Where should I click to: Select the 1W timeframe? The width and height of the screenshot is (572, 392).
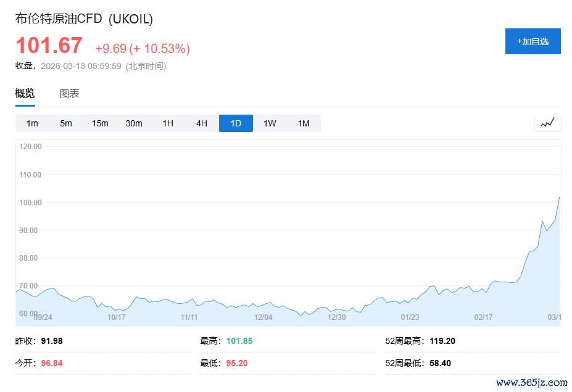pyautogui.click(x=270, y=123)
